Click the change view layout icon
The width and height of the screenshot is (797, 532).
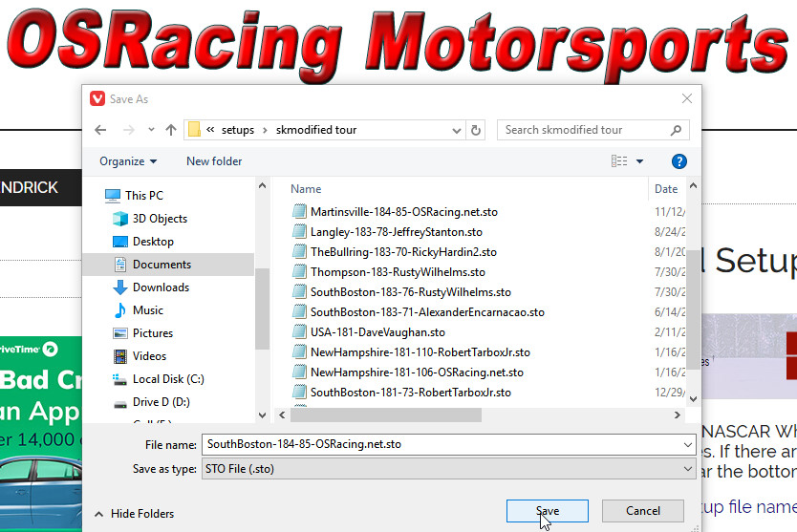point(620,161)
